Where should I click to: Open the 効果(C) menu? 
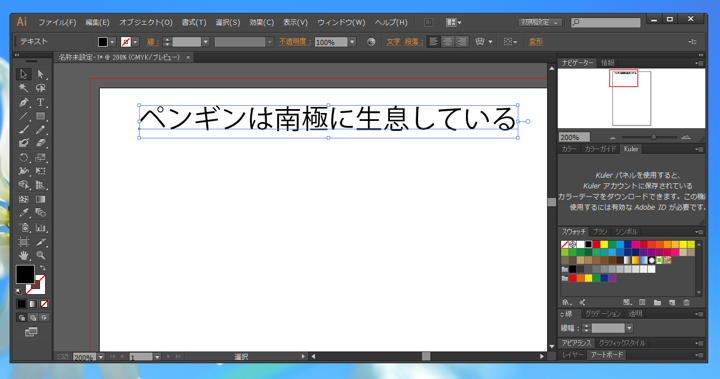pyautogui.click(x=261, y=23)
